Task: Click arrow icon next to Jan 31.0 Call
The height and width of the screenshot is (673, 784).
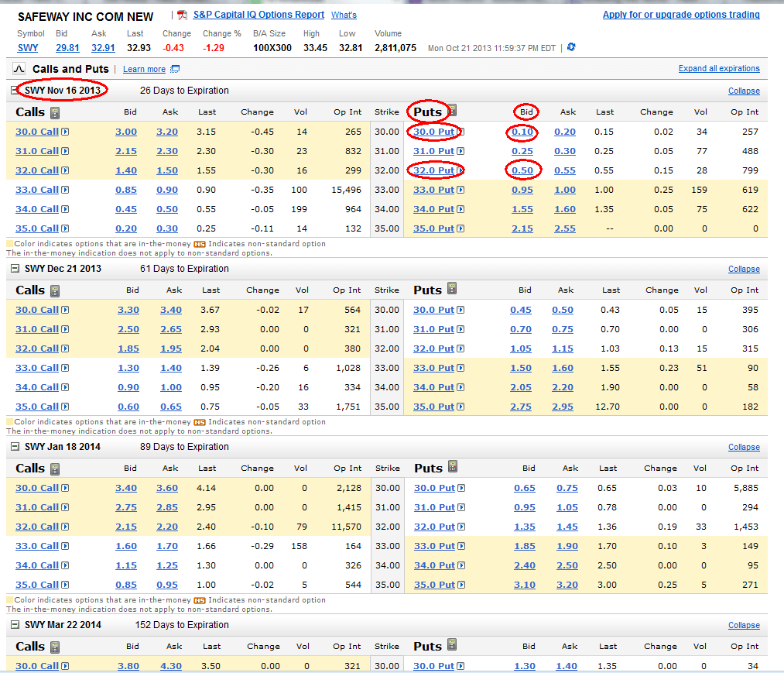Action: 65,507
